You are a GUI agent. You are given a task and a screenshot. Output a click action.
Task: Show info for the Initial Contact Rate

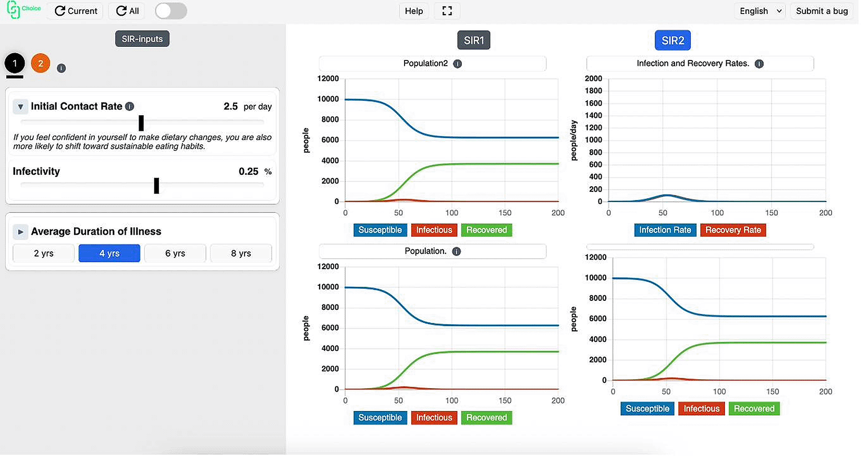click(130, 106)
